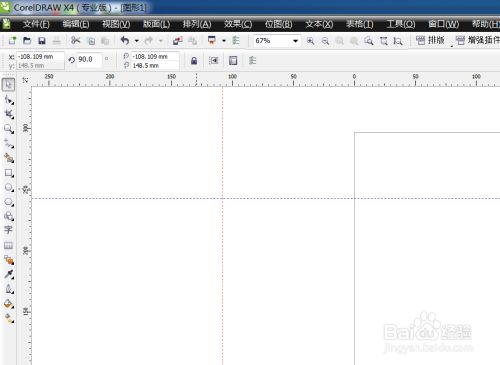The height and width of the screenshot is (365, 500).
Task: Open the 效果(C) menu
Action: (238, 24)
